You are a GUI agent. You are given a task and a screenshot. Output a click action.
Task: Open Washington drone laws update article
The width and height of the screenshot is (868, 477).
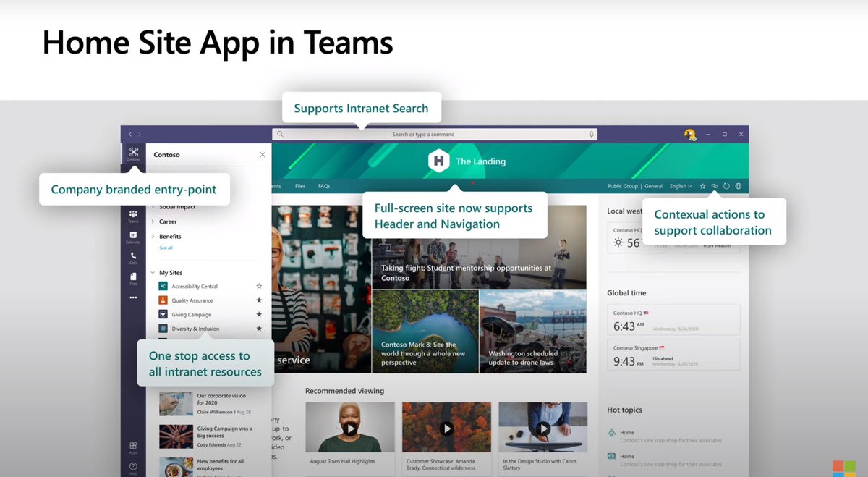tap(533, 332)
